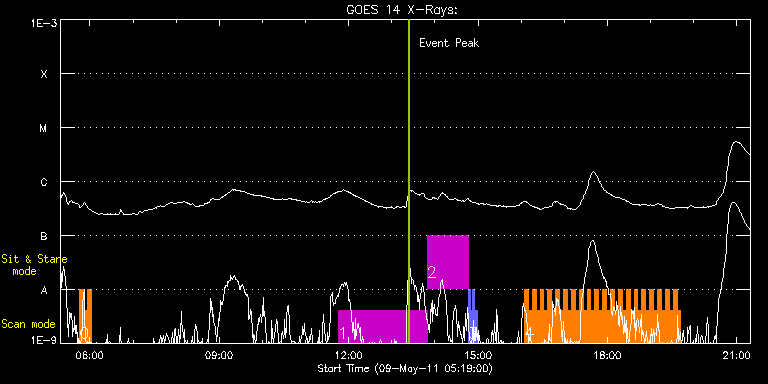Image resolution: width=768 pixels, height=384 pixels.
Task: Select the magenta observation block numbered 1
Action: 383,326
